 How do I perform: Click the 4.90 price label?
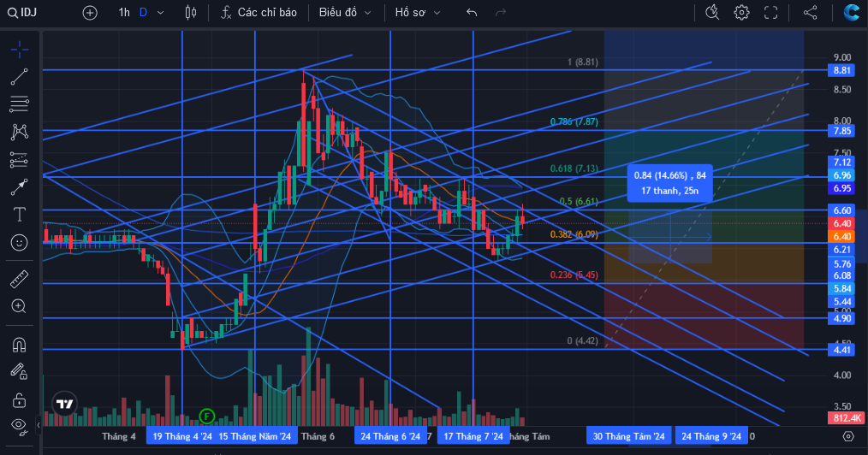(x=842, y=318)
